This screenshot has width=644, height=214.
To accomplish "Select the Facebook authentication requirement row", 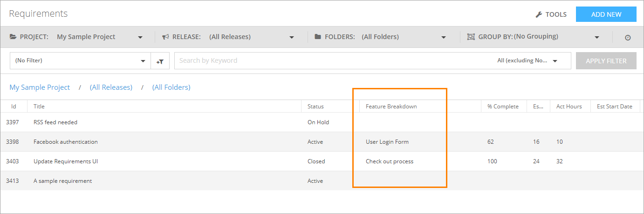I will click(x=66, y=142).
